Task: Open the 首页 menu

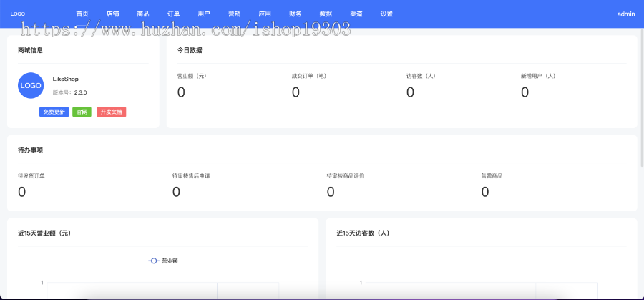Action: tap(82, 14)
